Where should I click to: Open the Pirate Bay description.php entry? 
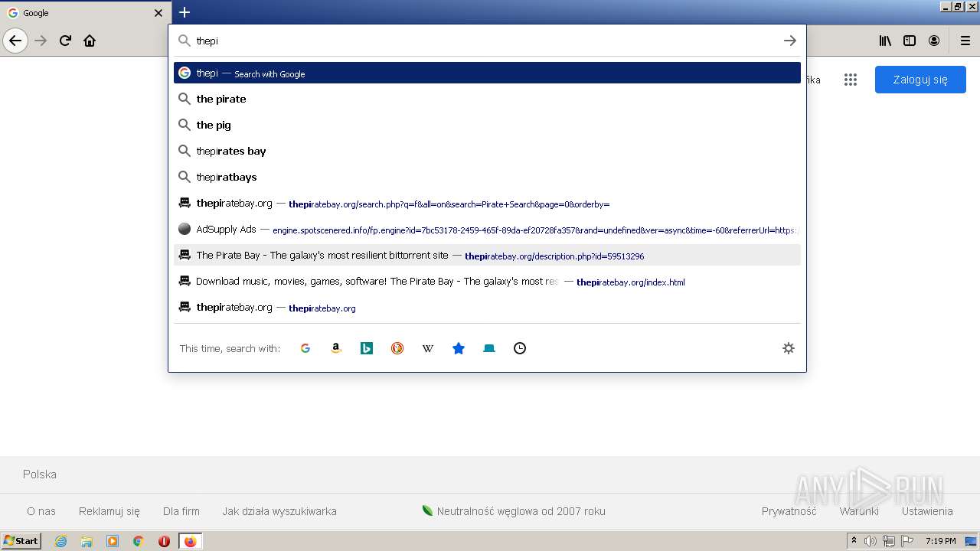click(x=487, y=255)
